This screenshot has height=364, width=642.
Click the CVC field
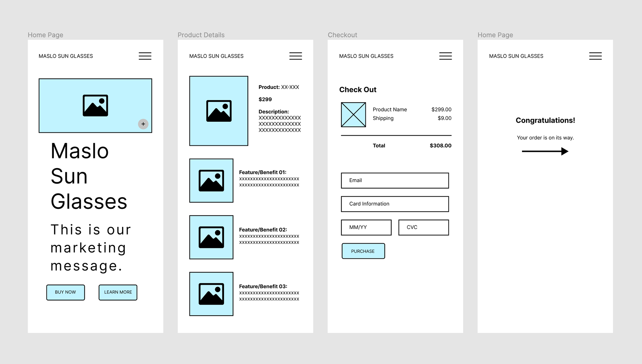(423, 227)
